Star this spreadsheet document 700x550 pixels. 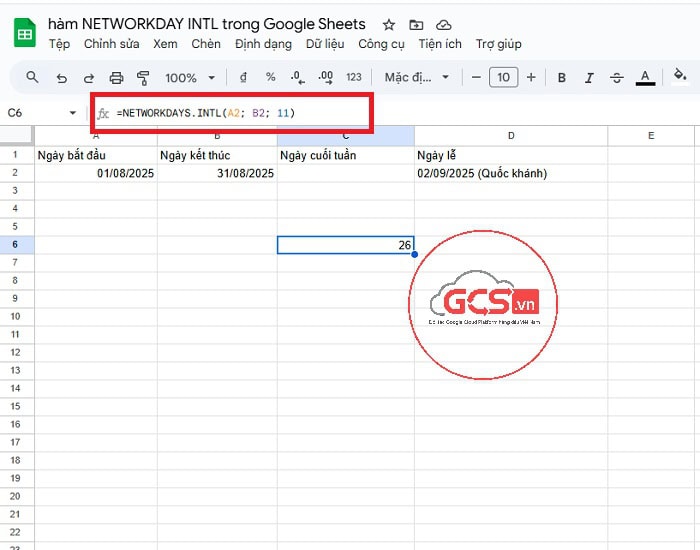click(389, 24)
